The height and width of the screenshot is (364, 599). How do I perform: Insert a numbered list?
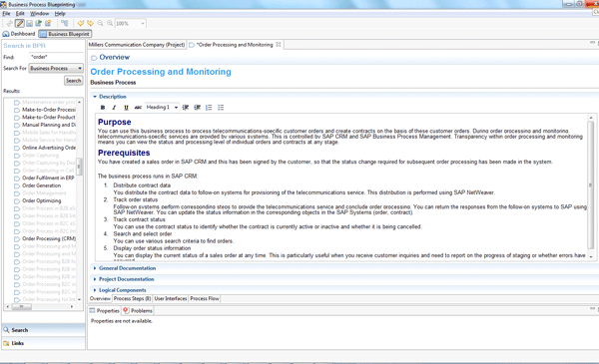tap(209, 108)
